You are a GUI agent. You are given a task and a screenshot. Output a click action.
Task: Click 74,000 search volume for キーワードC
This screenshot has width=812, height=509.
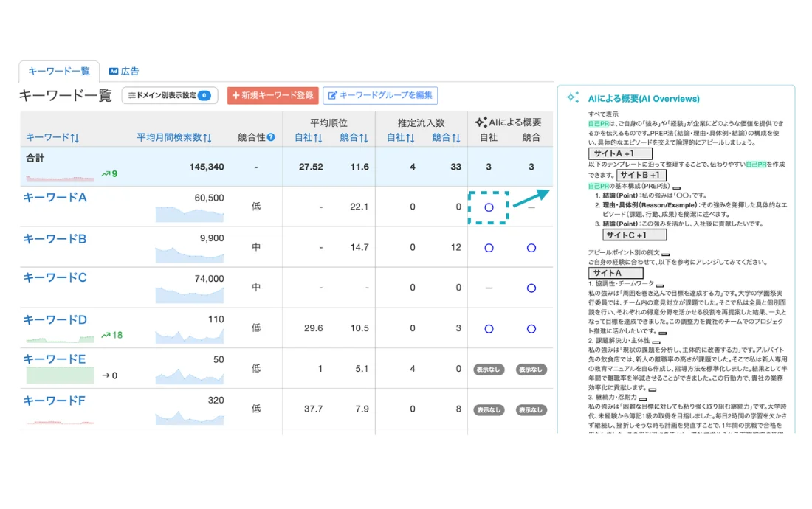point(209,279)
